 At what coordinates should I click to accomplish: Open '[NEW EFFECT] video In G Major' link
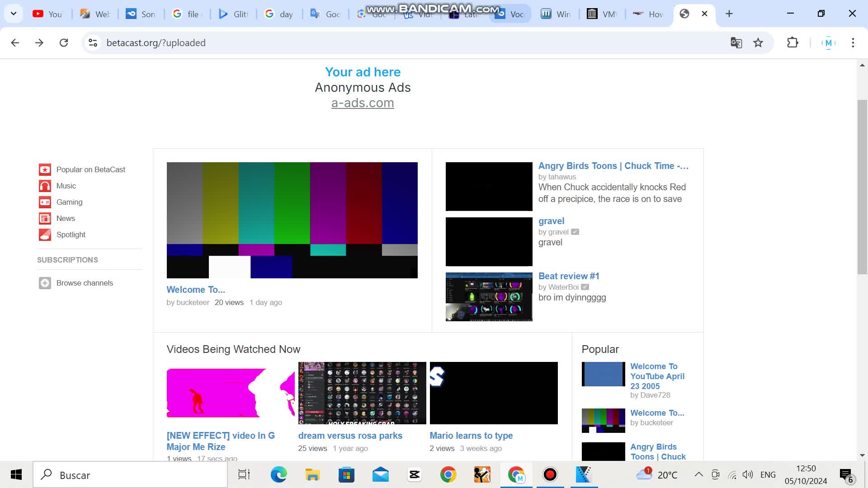click(x=221, y=441)
